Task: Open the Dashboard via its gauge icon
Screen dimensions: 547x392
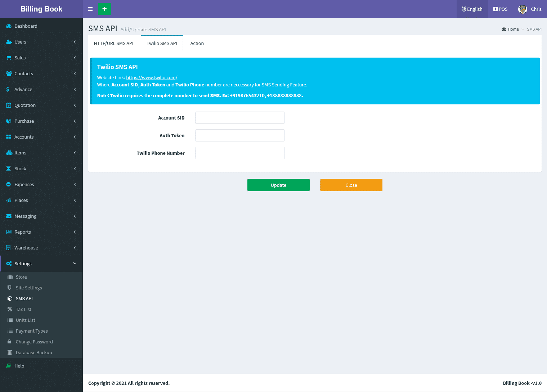Action: [9, 26]
